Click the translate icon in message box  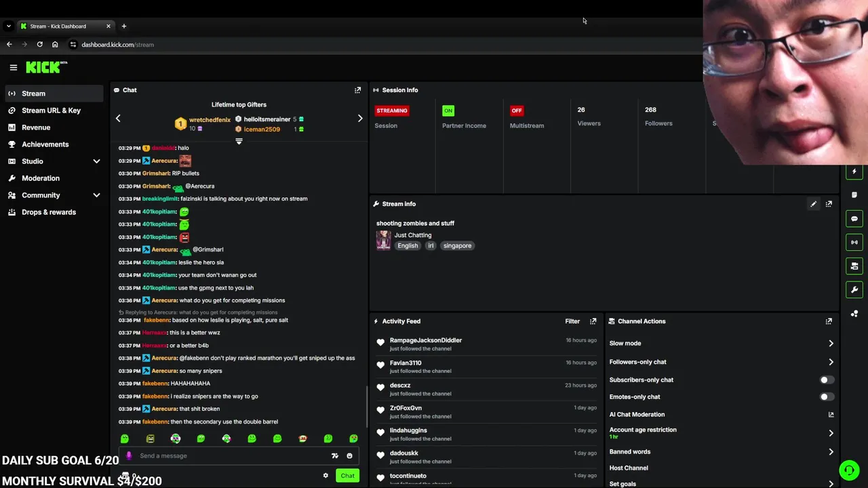[334, 456]
